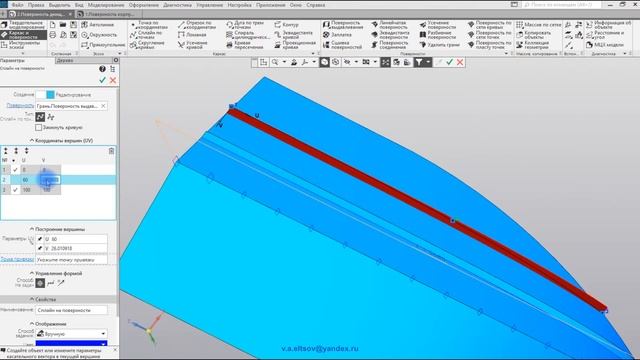Delete vertex using trash icon in coordinates table

111,151
